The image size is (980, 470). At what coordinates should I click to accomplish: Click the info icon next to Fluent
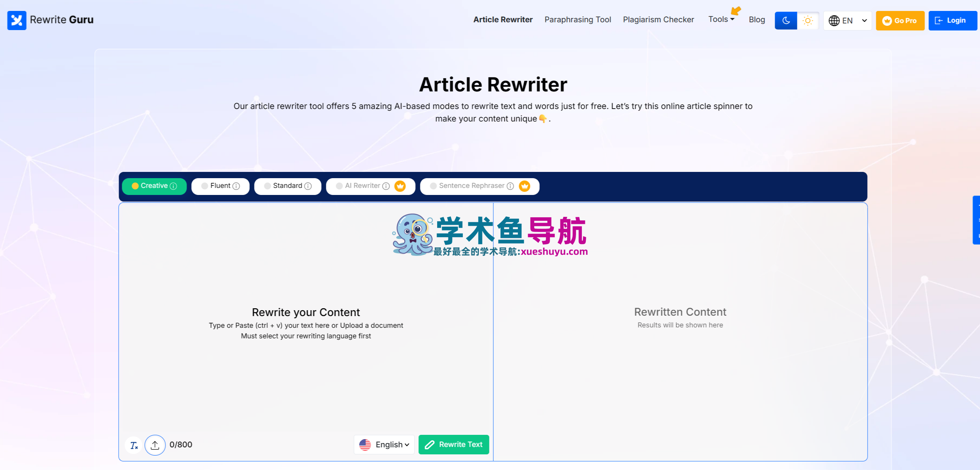tap(236, 186)
